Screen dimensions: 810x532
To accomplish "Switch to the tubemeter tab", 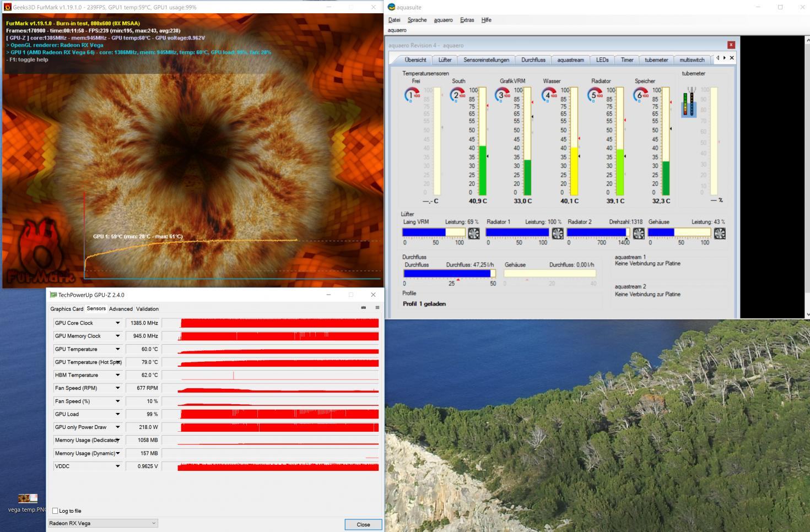I will [656, 59].
